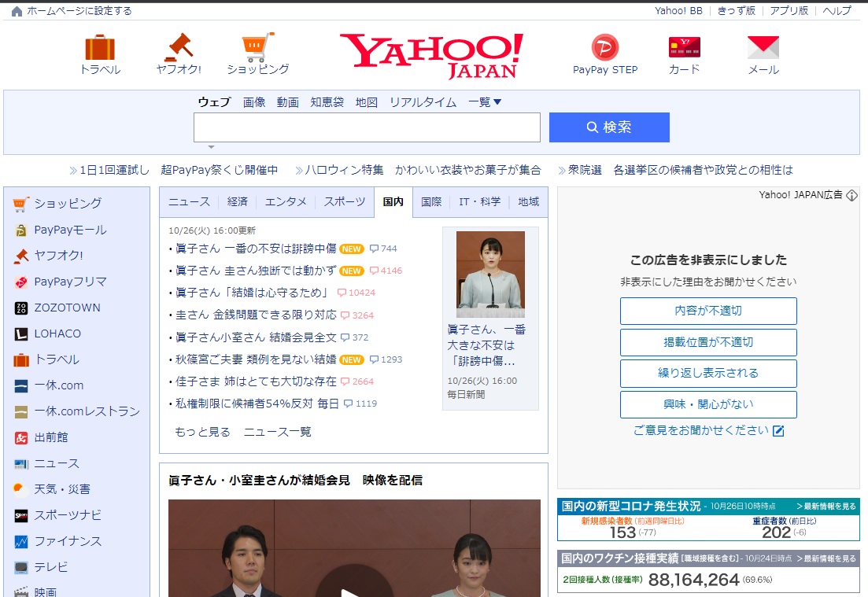Screen dimensions: 868x597
Task: Select the リアルタイム search type
Action: [423, 102]
